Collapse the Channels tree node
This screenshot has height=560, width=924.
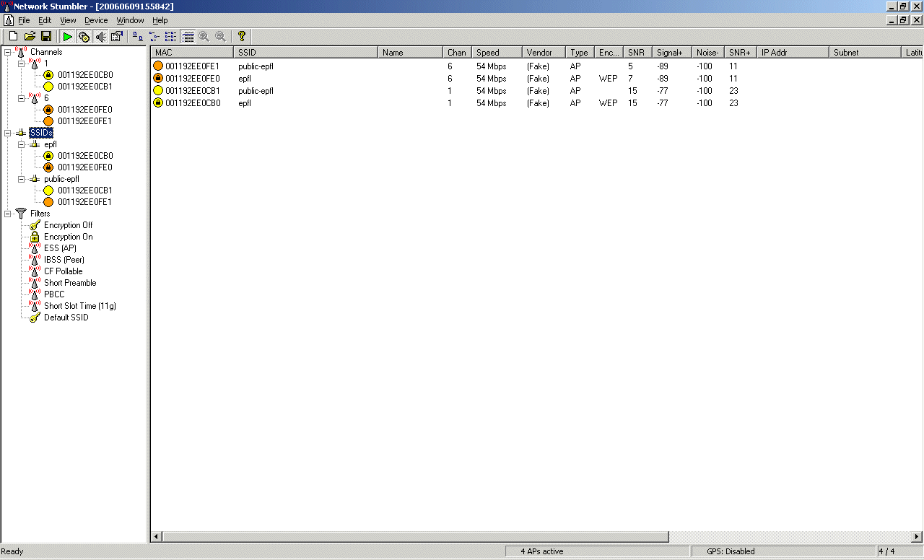click(x=7, y=52)
